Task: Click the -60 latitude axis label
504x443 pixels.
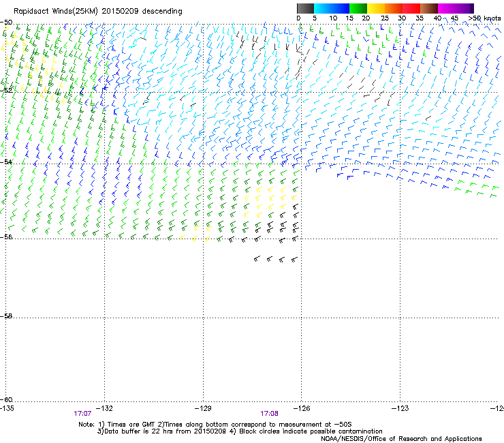Action: pos(6,399)
